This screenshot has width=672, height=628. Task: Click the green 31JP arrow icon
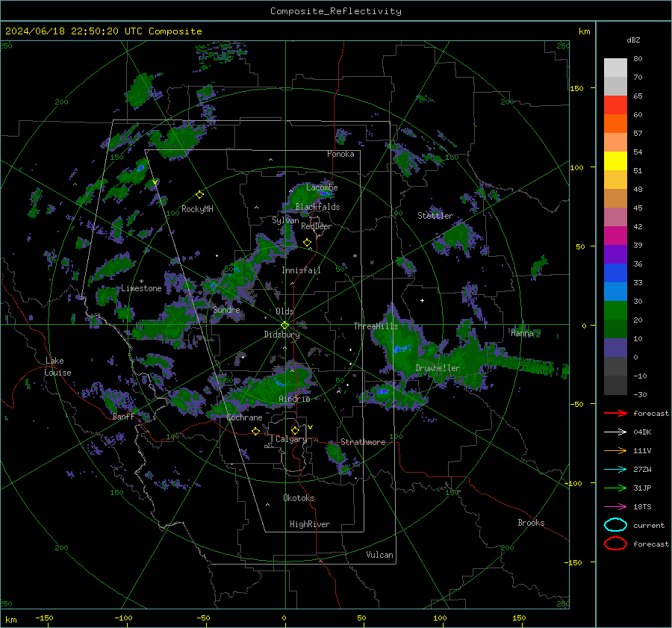[615, 488]
